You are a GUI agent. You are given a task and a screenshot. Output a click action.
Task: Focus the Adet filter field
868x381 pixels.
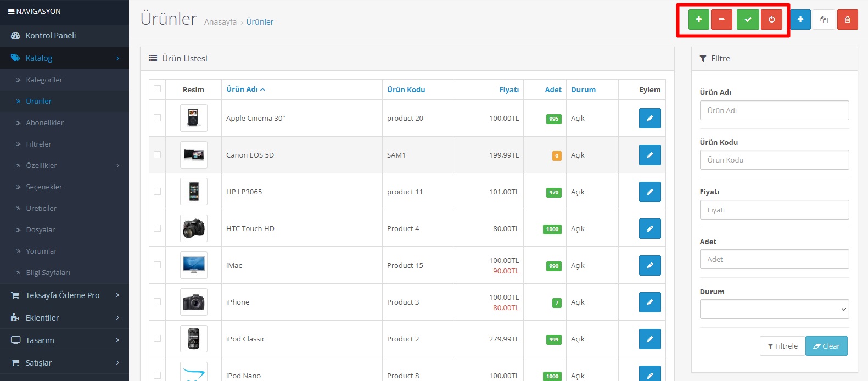coord(774,259)
